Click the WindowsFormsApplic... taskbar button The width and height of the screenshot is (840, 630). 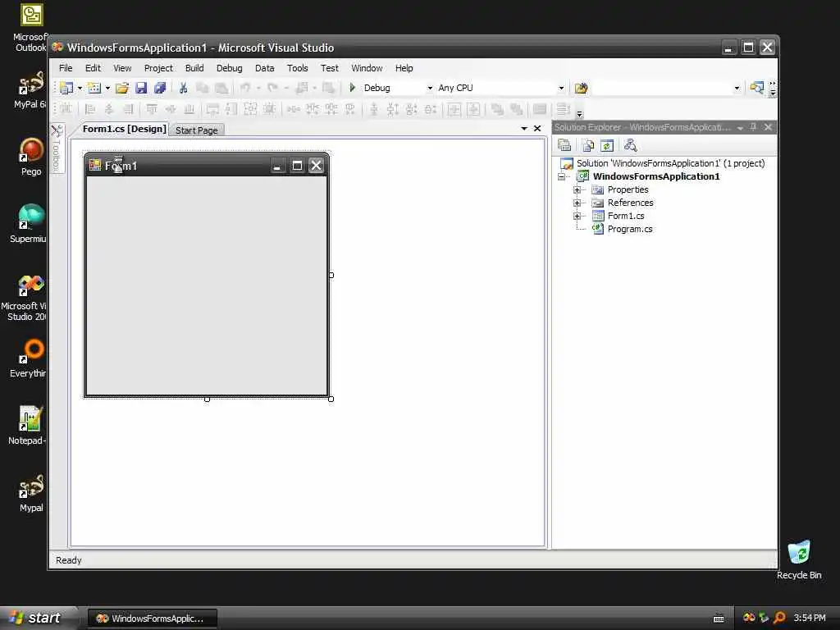[x=152, y=619]
